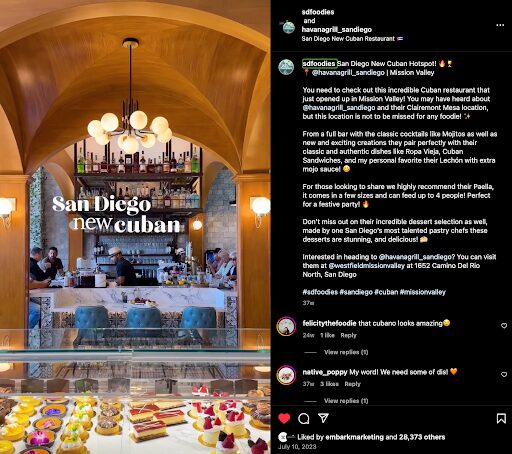Click the comment speech bubble icon
Image resolution: width=512 pixels, height=454 pixels.
click(x=304, y=419)
